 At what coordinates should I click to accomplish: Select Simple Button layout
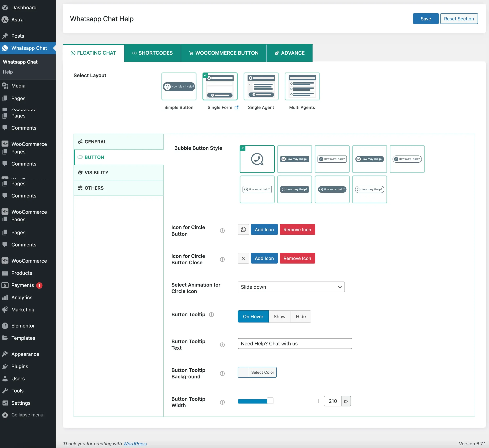coord(179,86)
